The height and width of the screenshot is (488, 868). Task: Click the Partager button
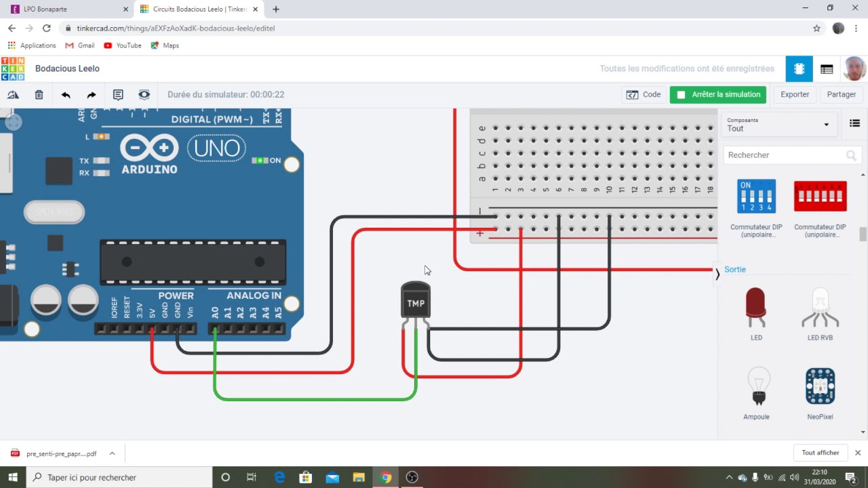tap(842, 95)
